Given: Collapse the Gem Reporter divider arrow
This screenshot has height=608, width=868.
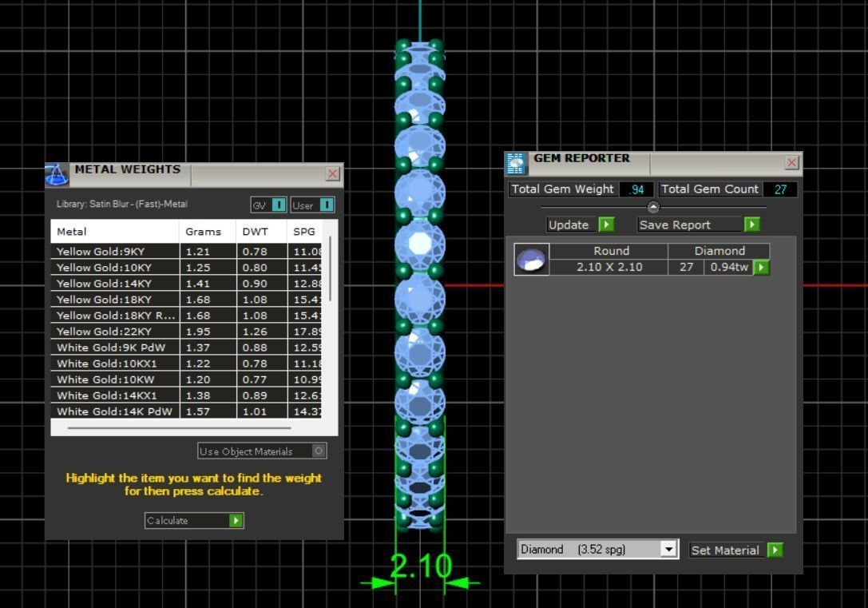Looking at the screenshot, I should coord(653,207).
